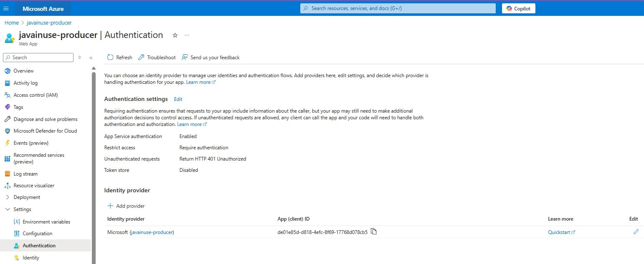This screenshot has width=644, height=264.
Task: Click Add provider
Action: point(126,206)
